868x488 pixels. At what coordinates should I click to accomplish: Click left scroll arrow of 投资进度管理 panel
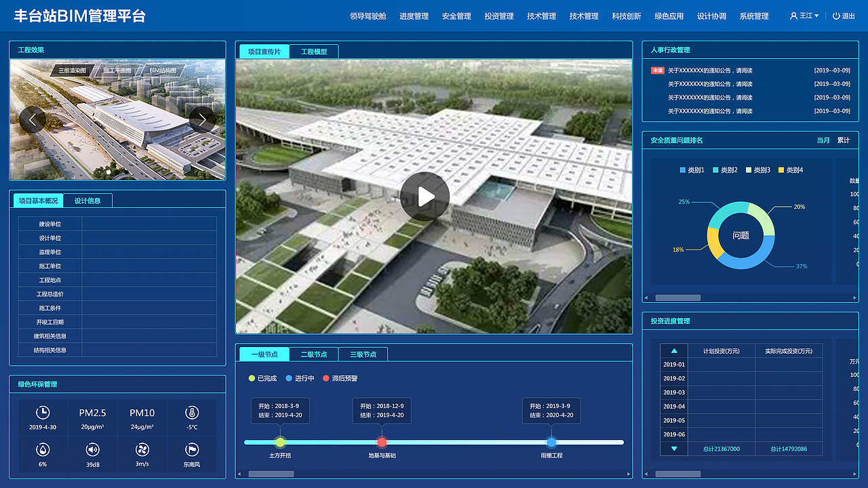[646, 474]
